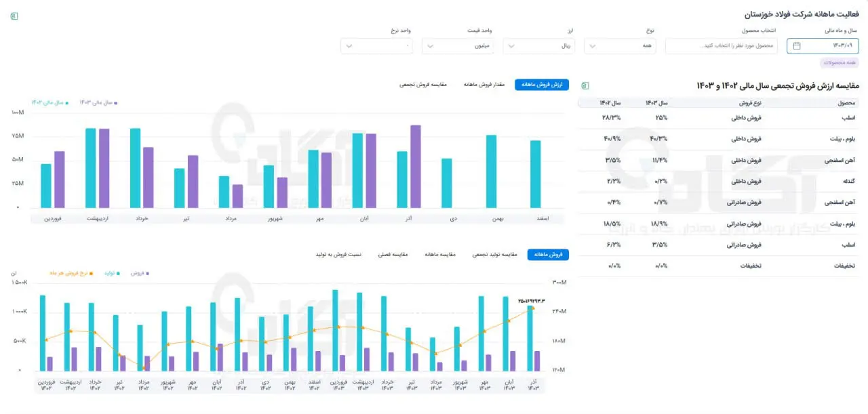868x414 pixels.
Task: Click the teal دی bar in top chart
Action: point(447,184)
